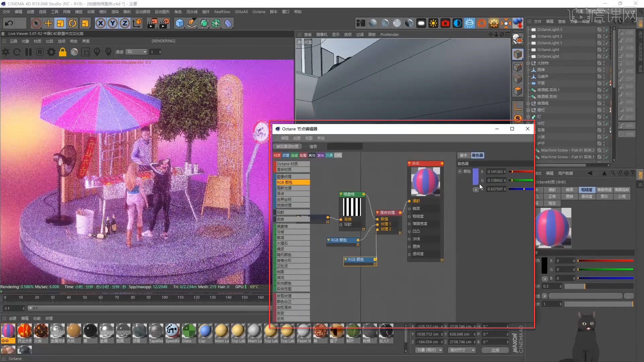Switch to the 基本 tab in node editor

(463, 155)
